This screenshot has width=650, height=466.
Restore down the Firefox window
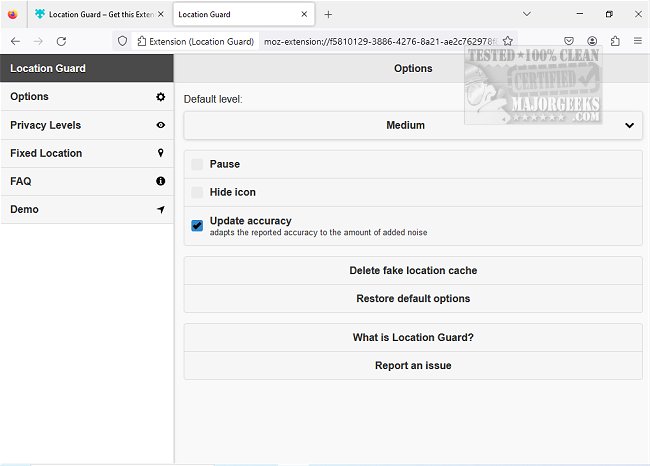pyautogui.click(x=609, y=14)
